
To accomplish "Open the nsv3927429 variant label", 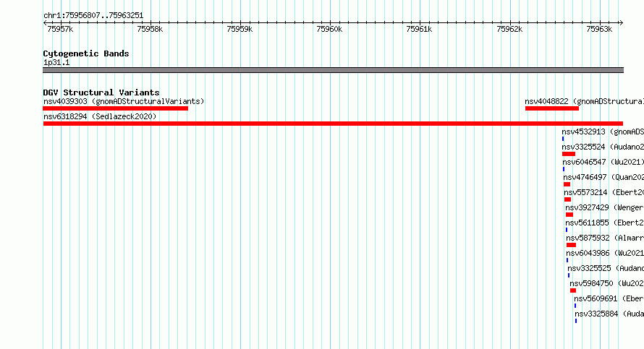I will coord(605,207).
